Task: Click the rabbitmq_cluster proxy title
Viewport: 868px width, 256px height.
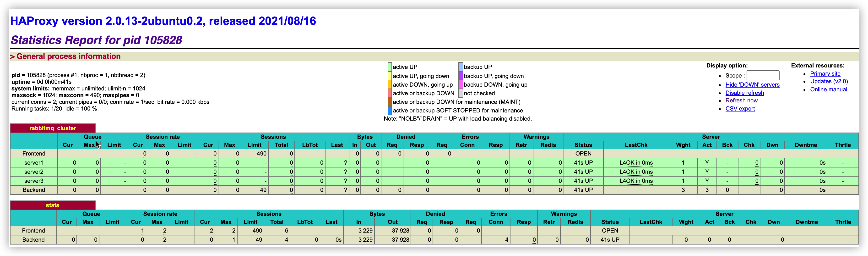Action: (53, 128)
